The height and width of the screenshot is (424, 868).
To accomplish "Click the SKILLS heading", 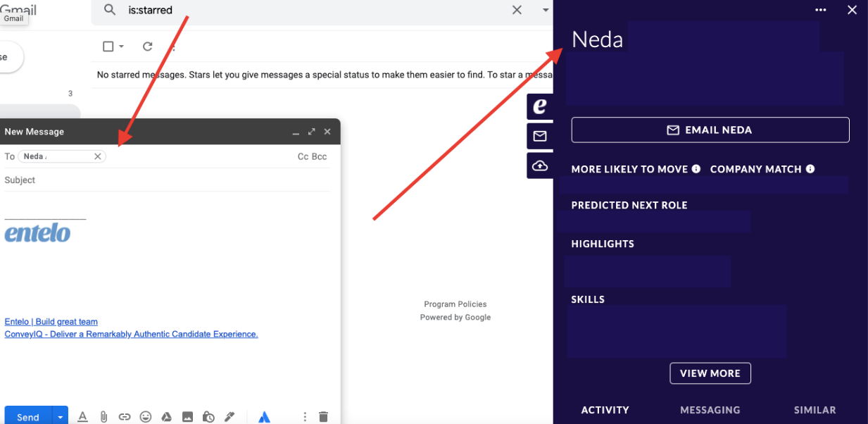I will 588,299.
